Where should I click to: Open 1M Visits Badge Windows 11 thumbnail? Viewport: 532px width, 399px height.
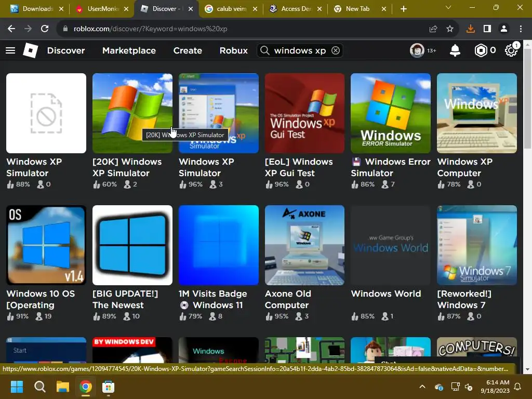click(219, 245)
